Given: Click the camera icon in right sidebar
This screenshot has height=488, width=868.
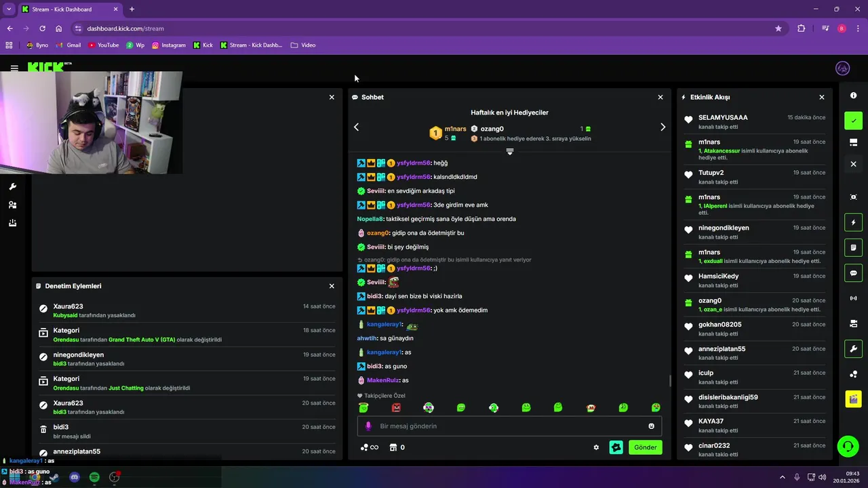Looking at the screenshot, I should [x=854, y=323].
